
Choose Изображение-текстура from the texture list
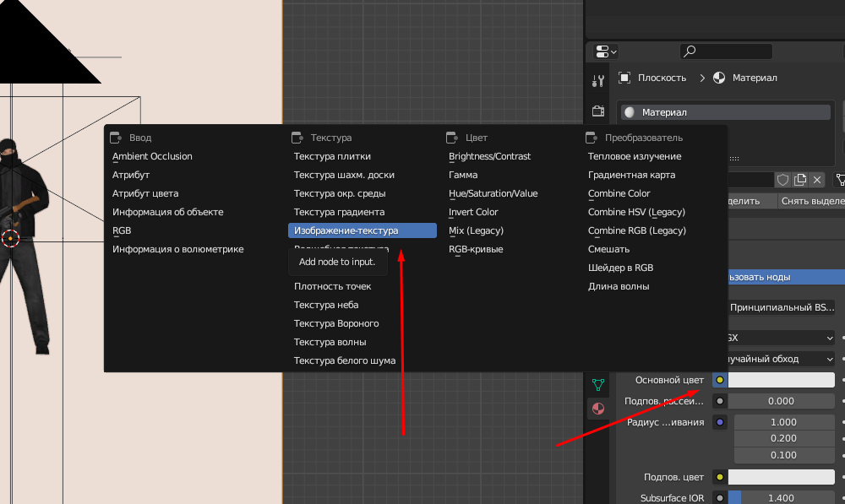pos(362,230)
